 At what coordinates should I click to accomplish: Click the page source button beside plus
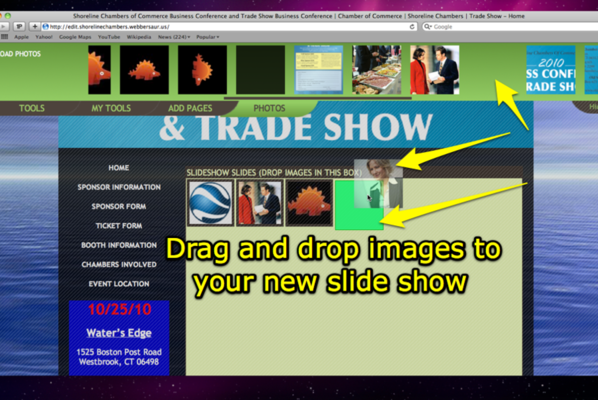coord(19,26)
